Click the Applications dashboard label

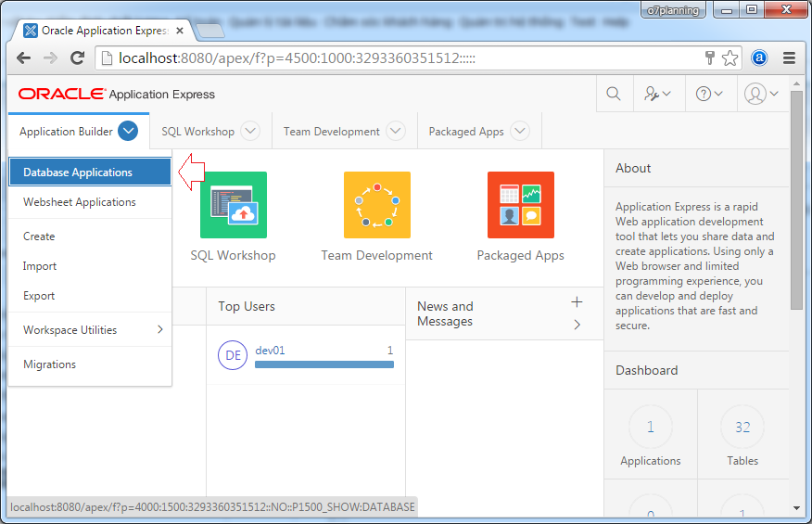651,461
